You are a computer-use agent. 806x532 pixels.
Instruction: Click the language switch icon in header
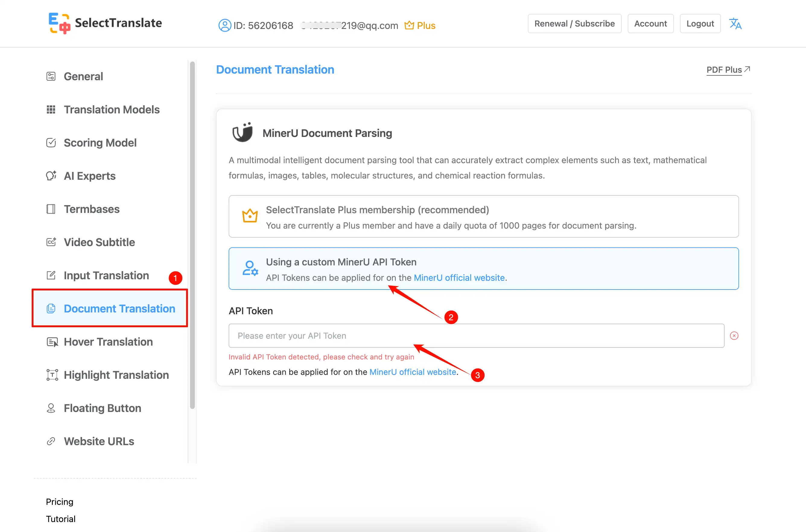(735, 24)
